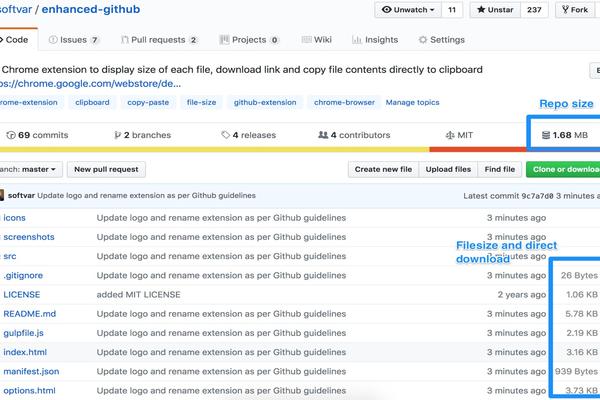600x400 pixels.
Task: Select the clipboard topic tag
Action: (92, 103)
